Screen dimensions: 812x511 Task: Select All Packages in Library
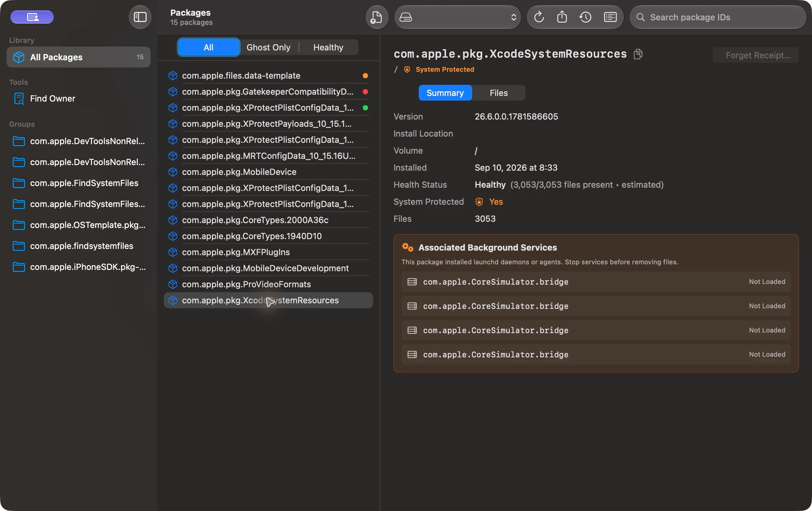point(78,57)
